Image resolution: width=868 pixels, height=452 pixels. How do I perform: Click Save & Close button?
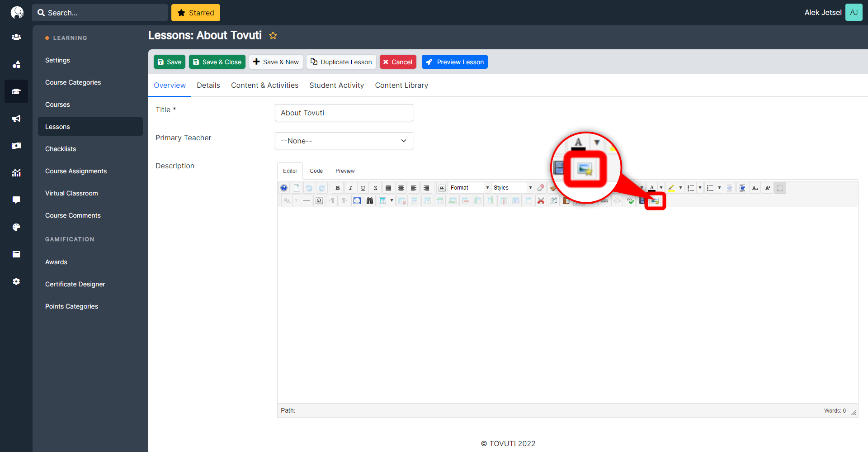(x=217, y=62)
